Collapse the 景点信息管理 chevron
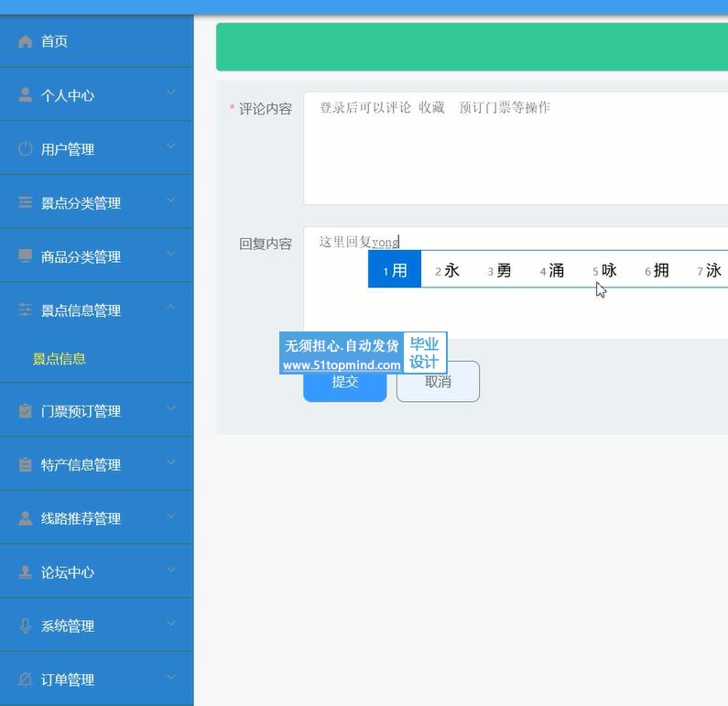This screenshot has height=706, width=728. pyautogui.click(x=171, y=308)
